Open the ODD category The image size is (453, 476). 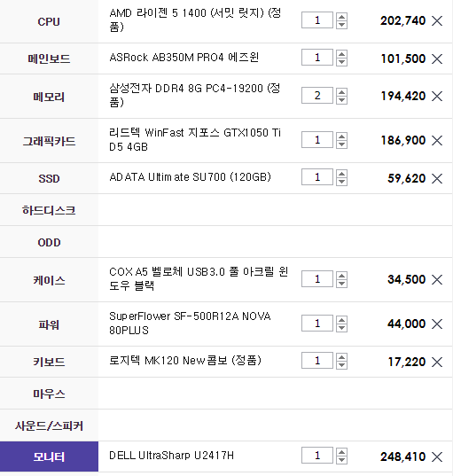pyautogui.click(x=49, y=242)
